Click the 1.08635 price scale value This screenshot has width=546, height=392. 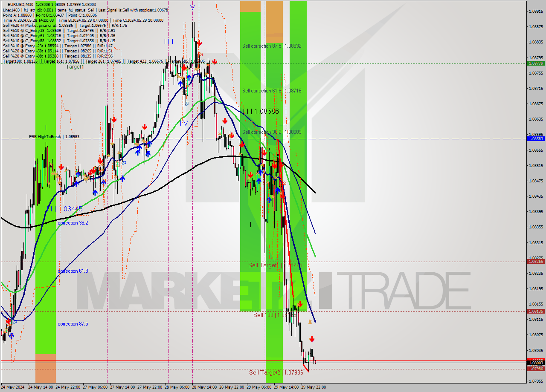click(536, 119)
